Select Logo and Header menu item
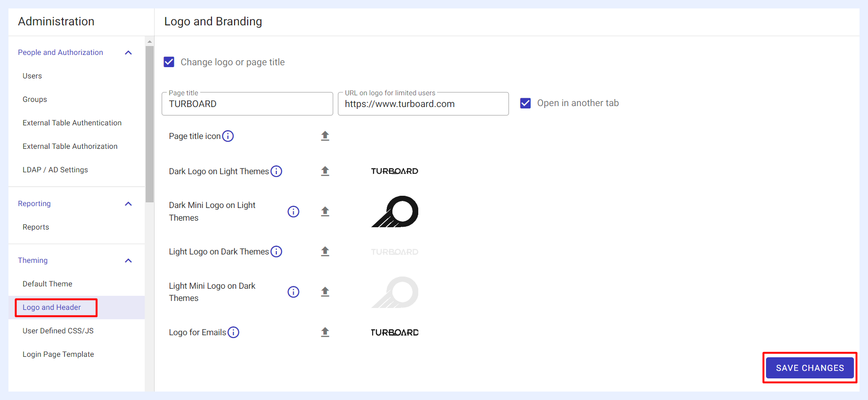 [x=77, y=308]
